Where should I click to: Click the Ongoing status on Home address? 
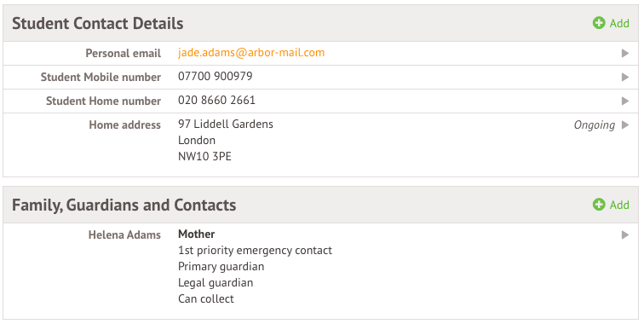[595, 125]
